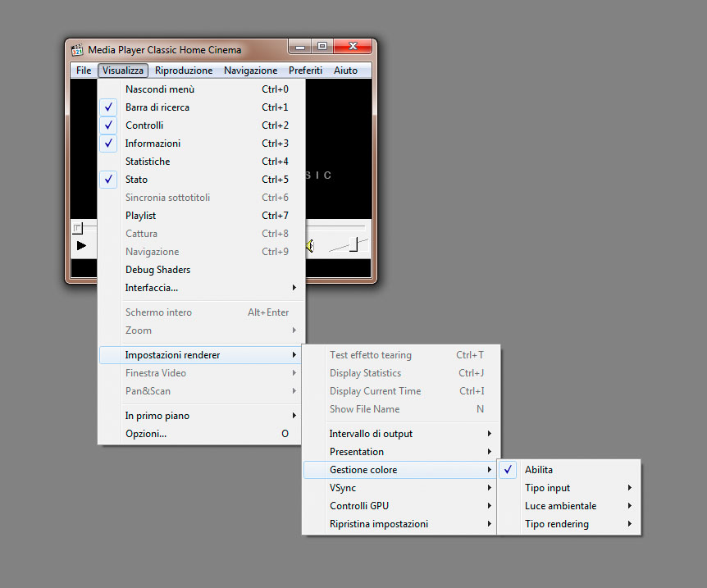Expand the Tipo rendering submenu
Screen dimensions: 707x588
coord(569,524)
